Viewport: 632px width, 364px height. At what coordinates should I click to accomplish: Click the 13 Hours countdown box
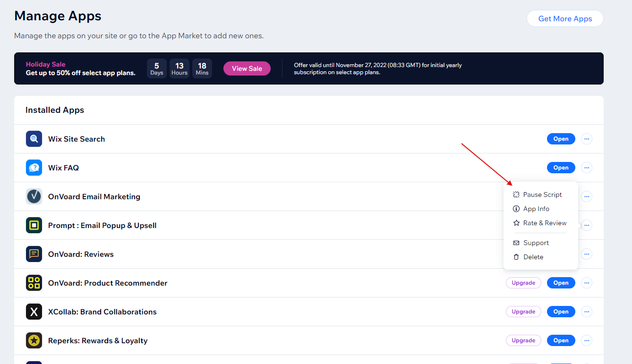coord(179,68)
